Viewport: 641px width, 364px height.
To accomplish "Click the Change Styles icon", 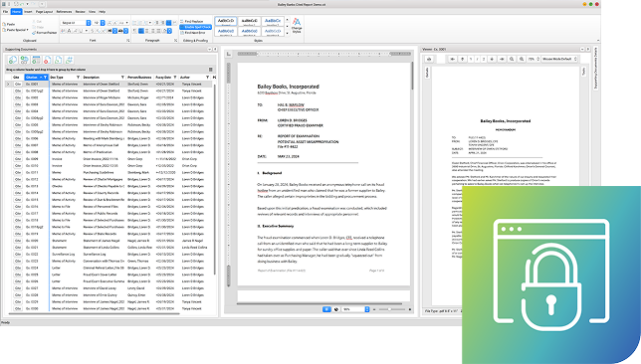I will tap(297, 26).
